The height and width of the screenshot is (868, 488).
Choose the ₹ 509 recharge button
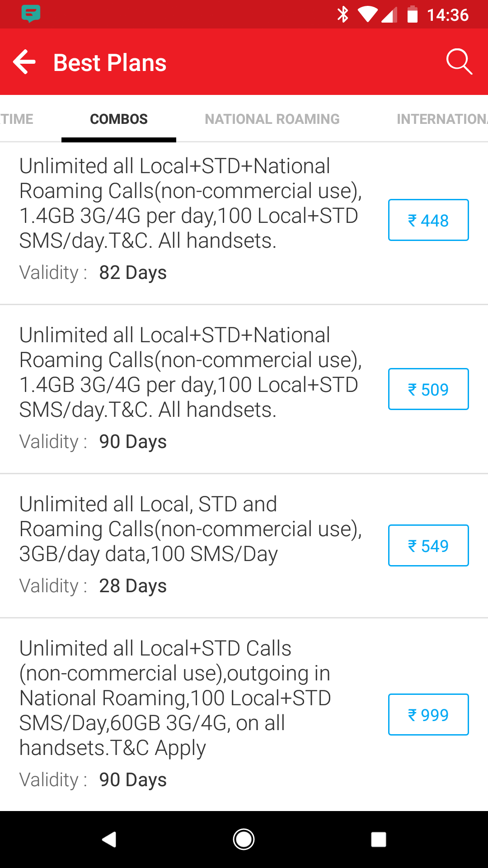tap(428, 389)
